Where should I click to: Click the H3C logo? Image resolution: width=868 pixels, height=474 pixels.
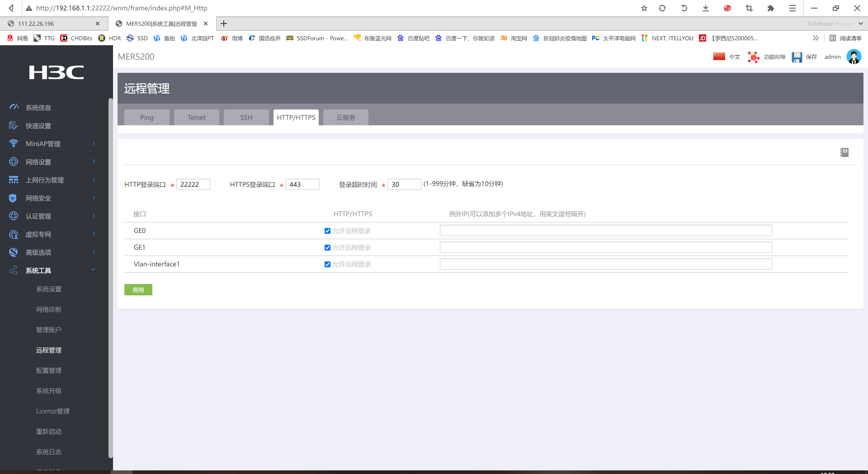(57, 72)
